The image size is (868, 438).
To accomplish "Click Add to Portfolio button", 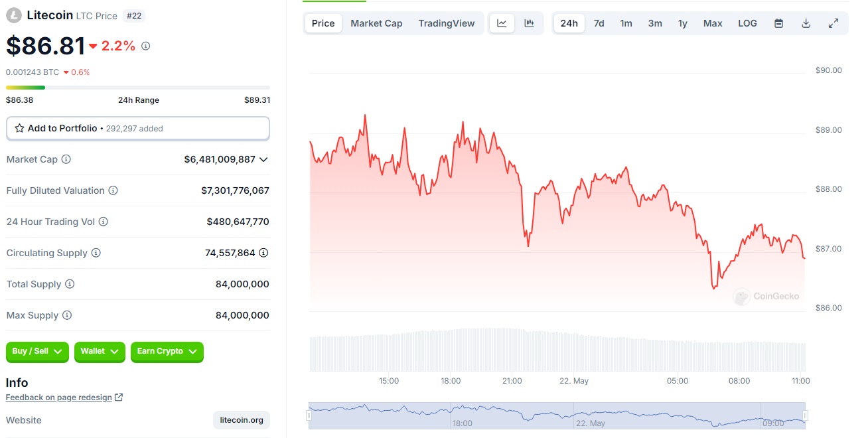I will click(x=137, y=128).
